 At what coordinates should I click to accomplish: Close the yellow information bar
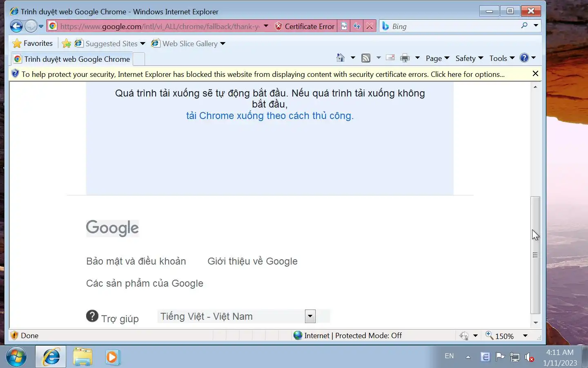535,74
